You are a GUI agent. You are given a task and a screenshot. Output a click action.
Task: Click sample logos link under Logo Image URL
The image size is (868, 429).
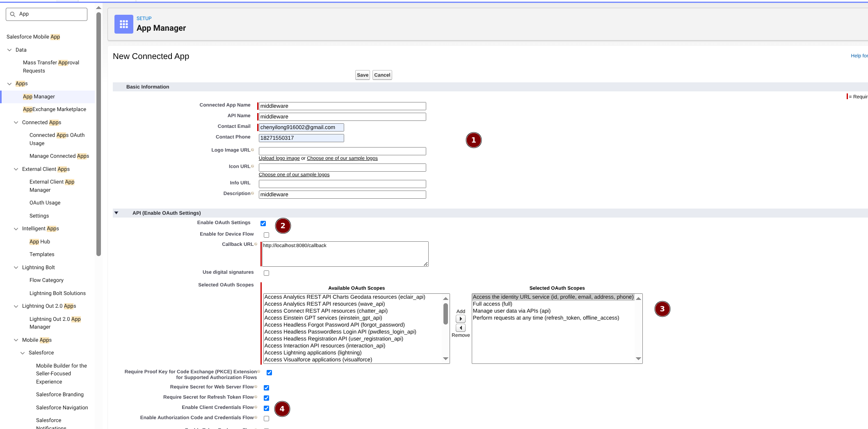pyautogui.click(x=343, y=158)
